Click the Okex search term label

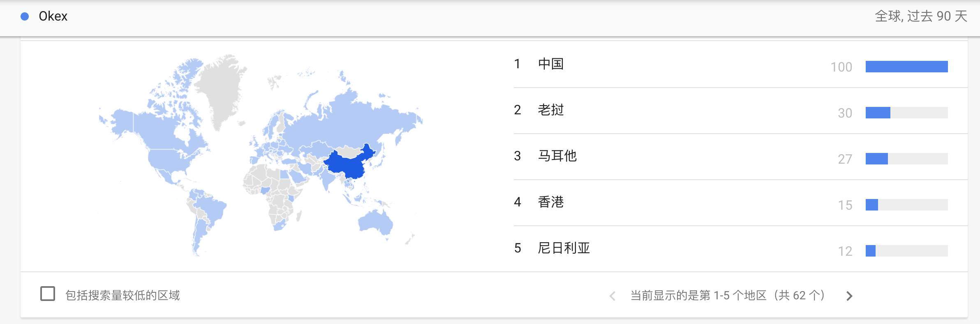coord(53,16)
